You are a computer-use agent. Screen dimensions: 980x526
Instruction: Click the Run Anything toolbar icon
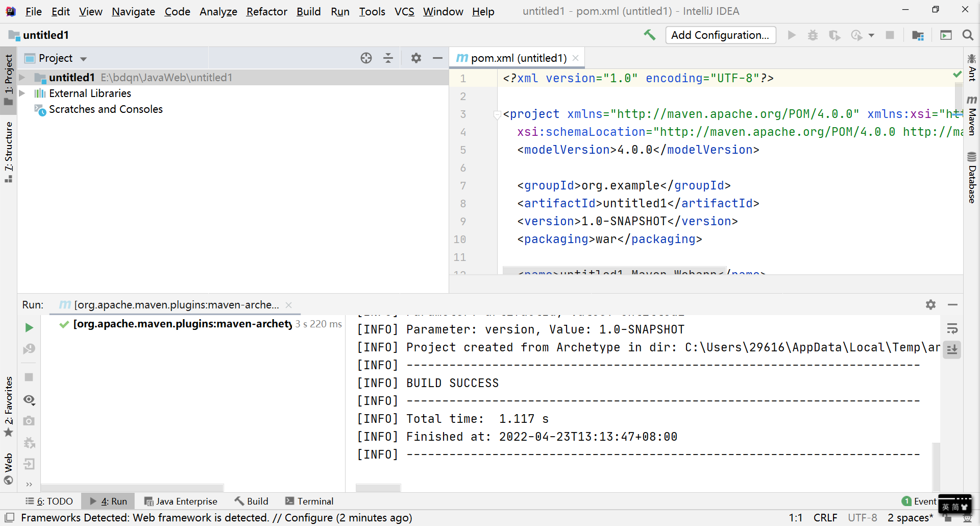[x=946, y=35]
